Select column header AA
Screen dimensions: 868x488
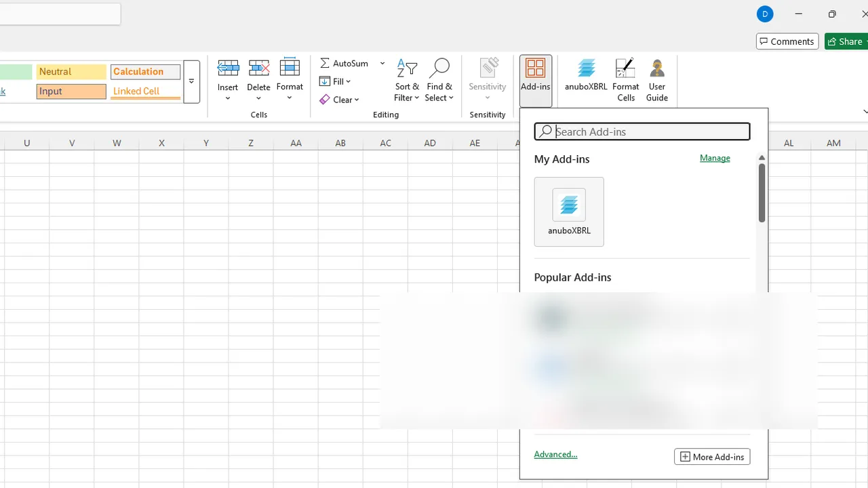[x=296, y=143]
